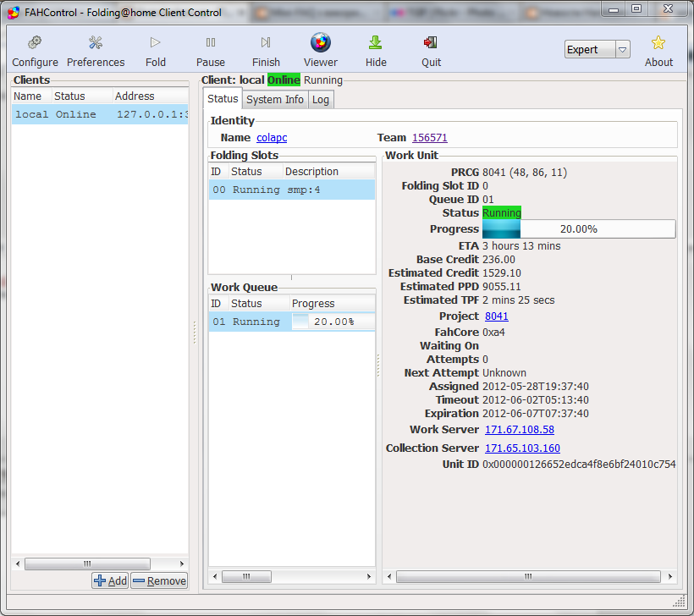
Task: Expand the Expert mode dropdown arrow
Action: click(x=622, y=50)
